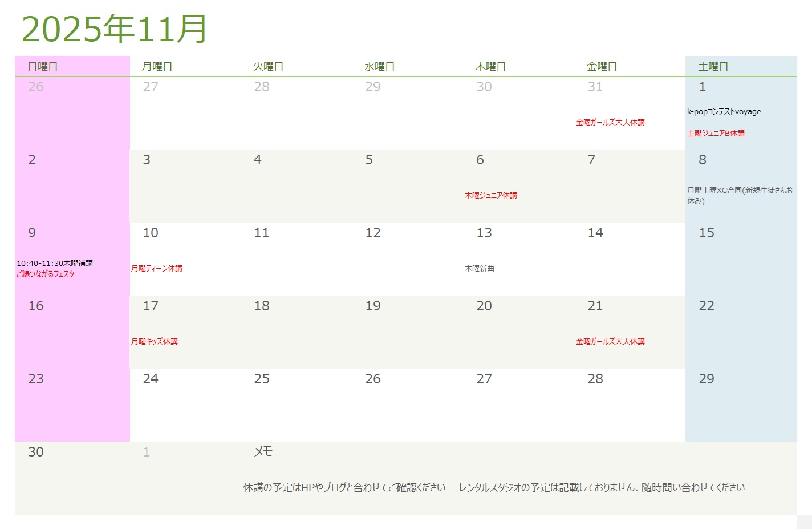Open 金曜ガールズ大人休講 on November 21
Image resolution: width=812 pixels, height=529 pixels.
pos(610,341)
